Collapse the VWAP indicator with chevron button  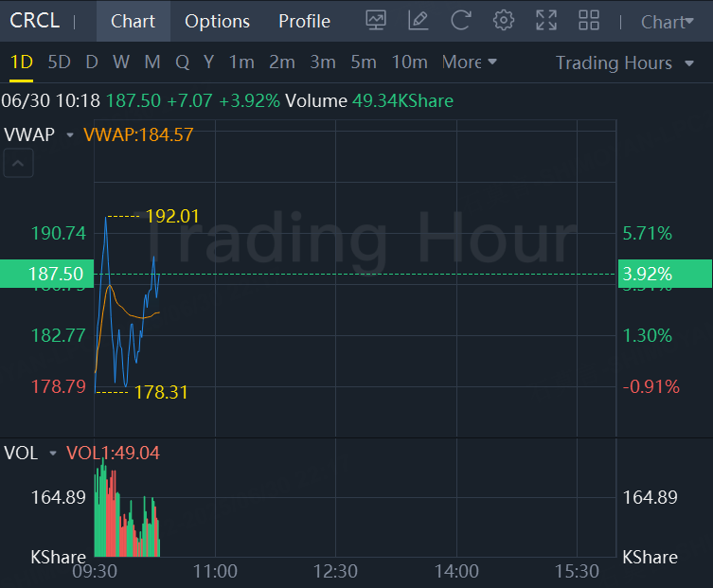pyautogui.click(x=20, y=164)
